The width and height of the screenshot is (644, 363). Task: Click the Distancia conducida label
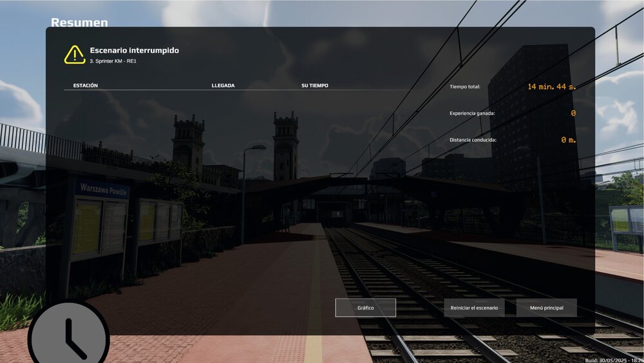(x=473, y=140)
